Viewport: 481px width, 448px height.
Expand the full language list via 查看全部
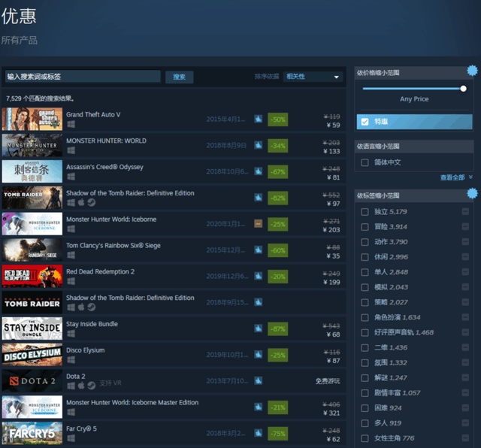(x=456, y=177)
